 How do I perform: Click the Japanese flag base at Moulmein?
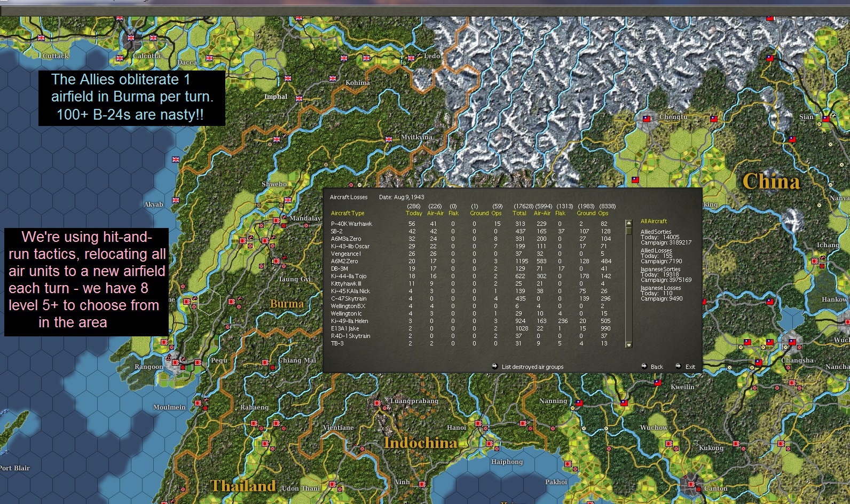click(198, 403)
